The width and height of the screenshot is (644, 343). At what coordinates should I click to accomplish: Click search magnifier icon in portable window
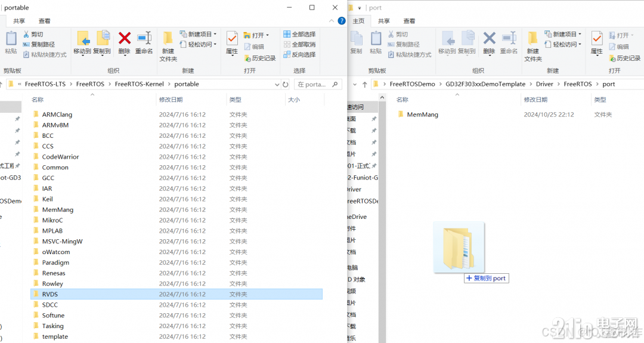335,84
